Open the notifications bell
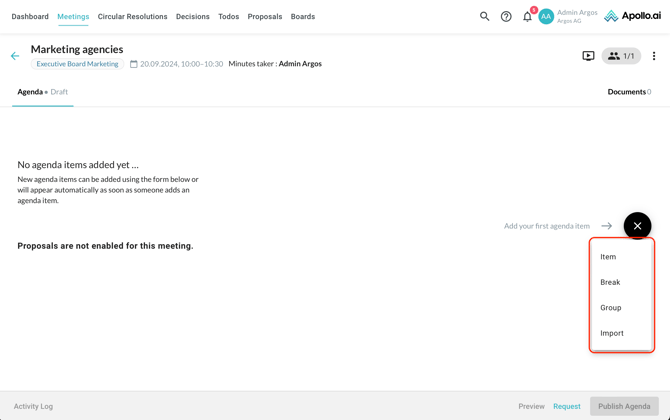This screenshot has height=420, width=670. [x=527, y=16]
